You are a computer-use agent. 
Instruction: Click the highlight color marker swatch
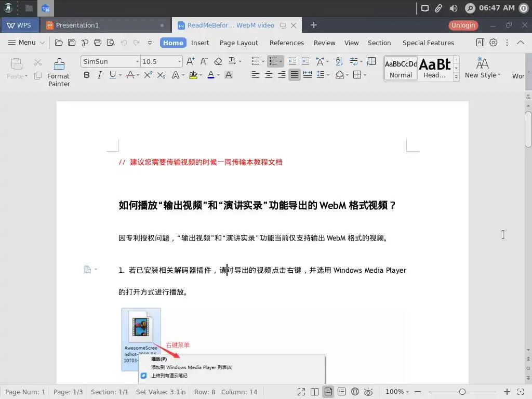(193, 75)
